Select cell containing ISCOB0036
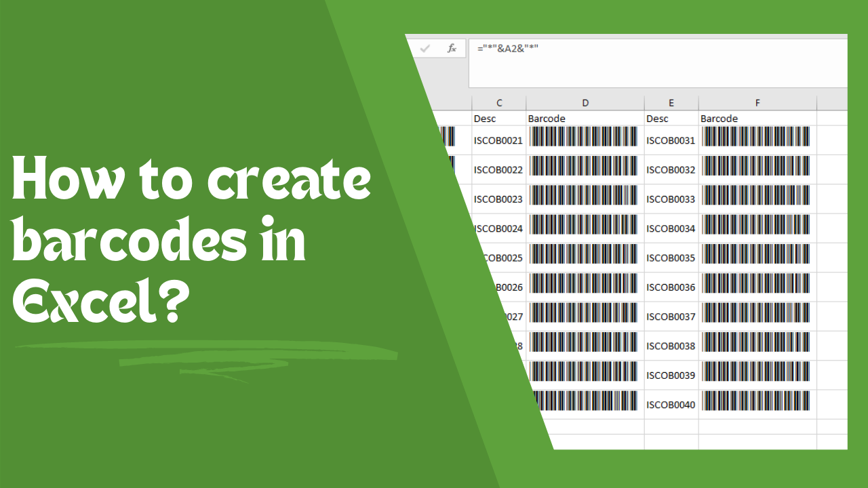The height and width of the screenshot is (488, 868). [671, 287]
